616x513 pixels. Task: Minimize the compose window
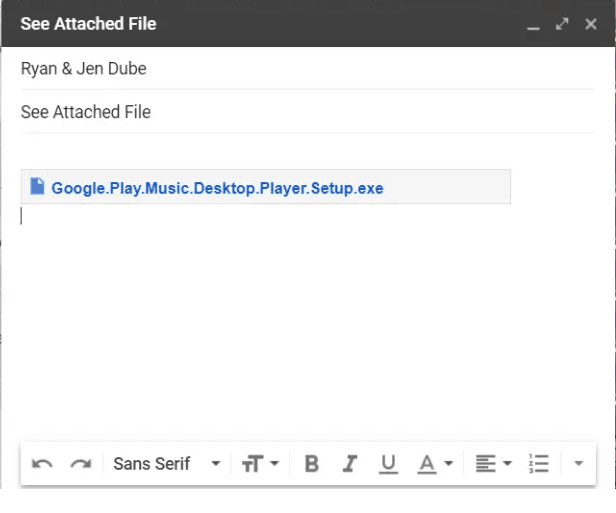[534, 25]
